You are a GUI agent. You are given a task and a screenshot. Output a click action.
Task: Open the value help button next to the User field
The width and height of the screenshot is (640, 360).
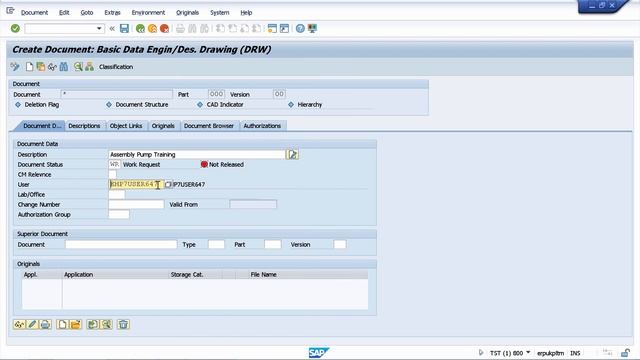click(168, 184)
